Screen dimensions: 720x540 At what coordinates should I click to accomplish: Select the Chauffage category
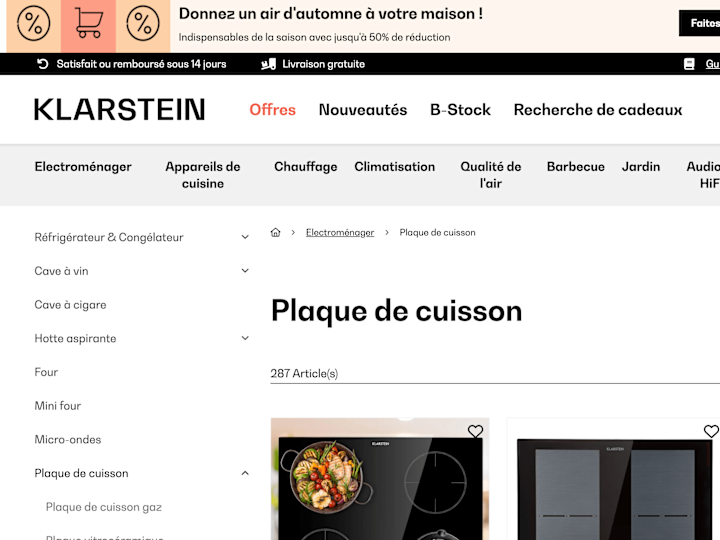[x=306, y=167]
